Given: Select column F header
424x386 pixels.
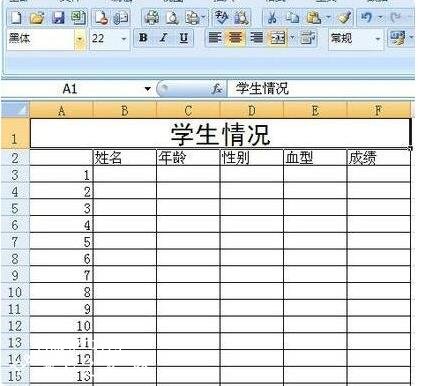Looking at the screenshot, I should 379,110.
